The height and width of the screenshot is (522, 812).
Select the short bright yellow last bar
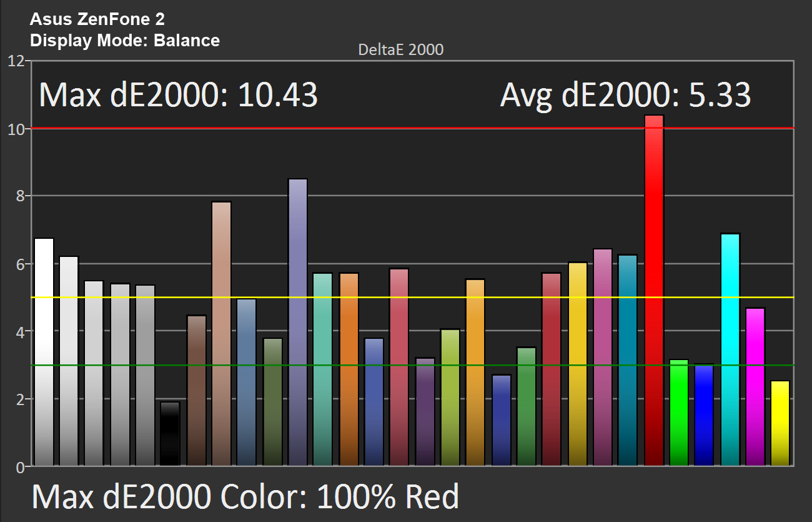click(780, 423)
